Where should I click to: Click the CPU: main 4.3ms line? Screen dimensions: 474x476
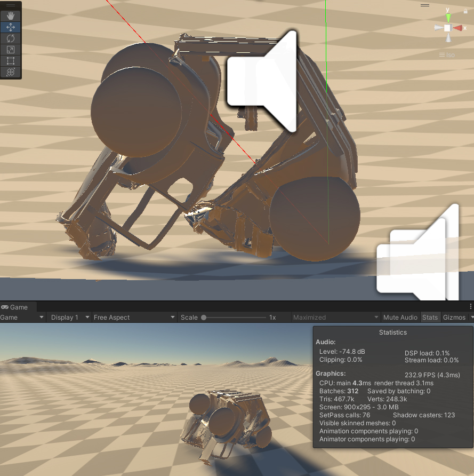tap(376, 383)
